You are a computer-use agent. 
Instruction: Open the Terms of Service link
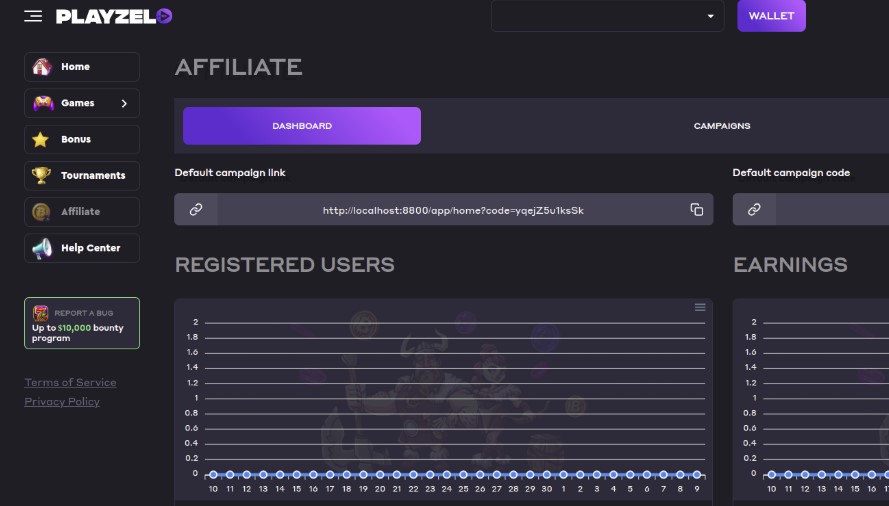coord(70,382)
